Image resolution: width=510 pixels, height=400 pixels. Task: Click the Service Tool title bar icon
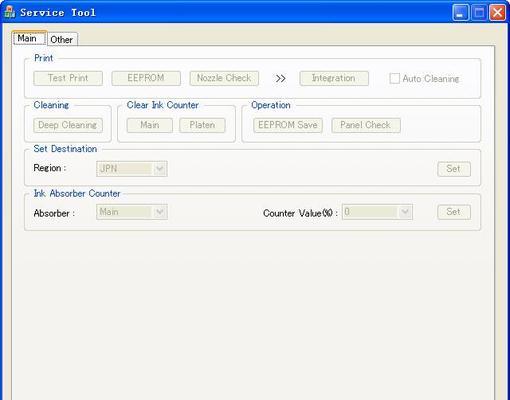[x=9, y=12]
